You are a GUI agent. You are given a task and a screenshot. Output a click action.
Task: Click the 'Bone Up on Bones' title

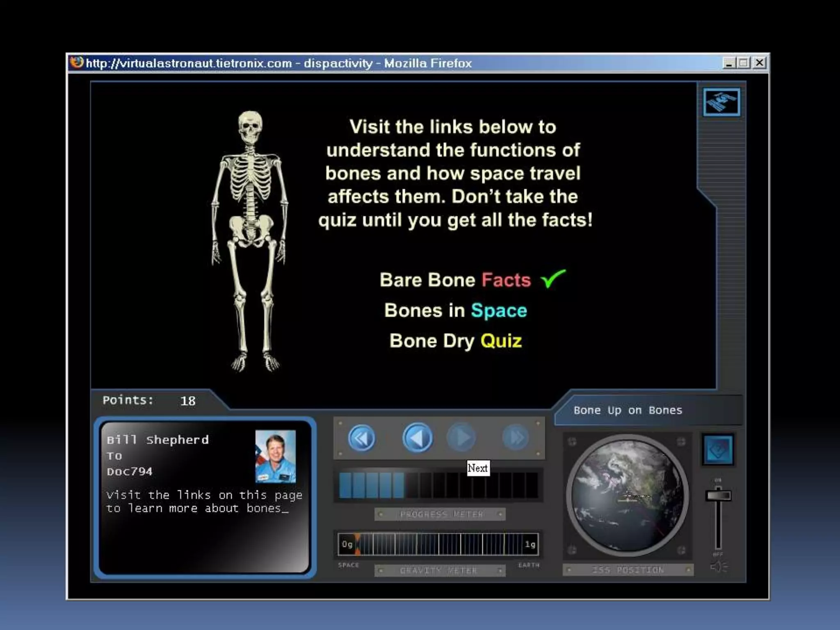pyautogui.click(x=628, y=410)
